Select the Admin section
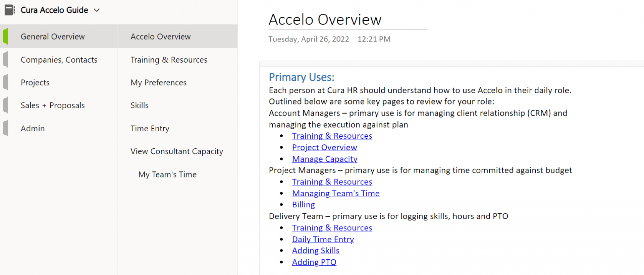This screenshot has width=644, height=275. [x=59, y=128]
